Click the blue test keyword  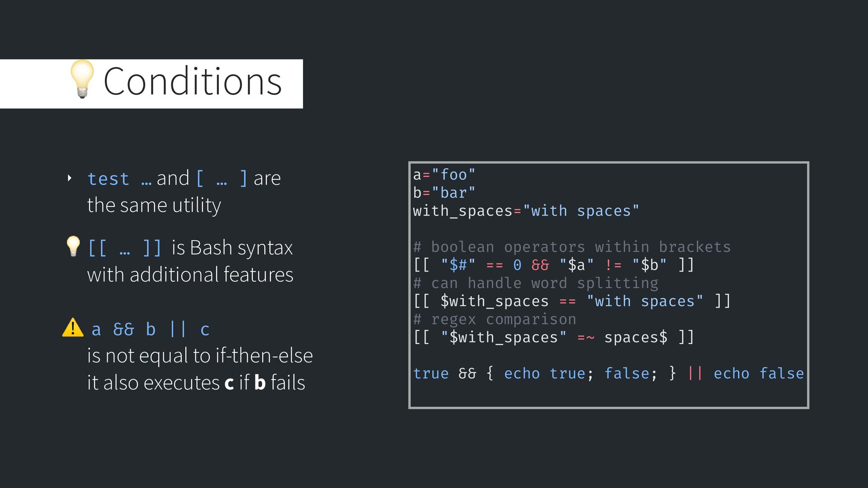pos(108,179)
